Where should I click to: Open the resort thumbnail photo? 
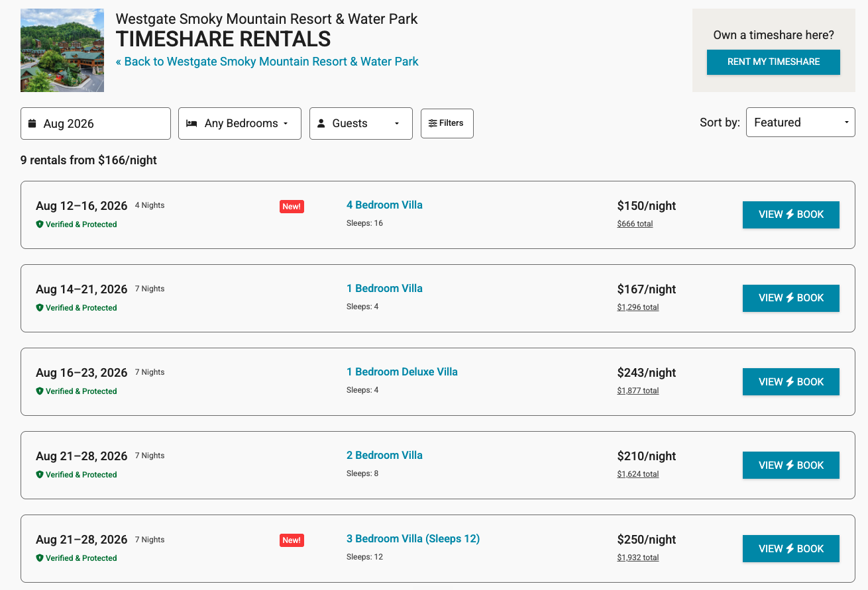pyautogui.click(x=62, y=50)
